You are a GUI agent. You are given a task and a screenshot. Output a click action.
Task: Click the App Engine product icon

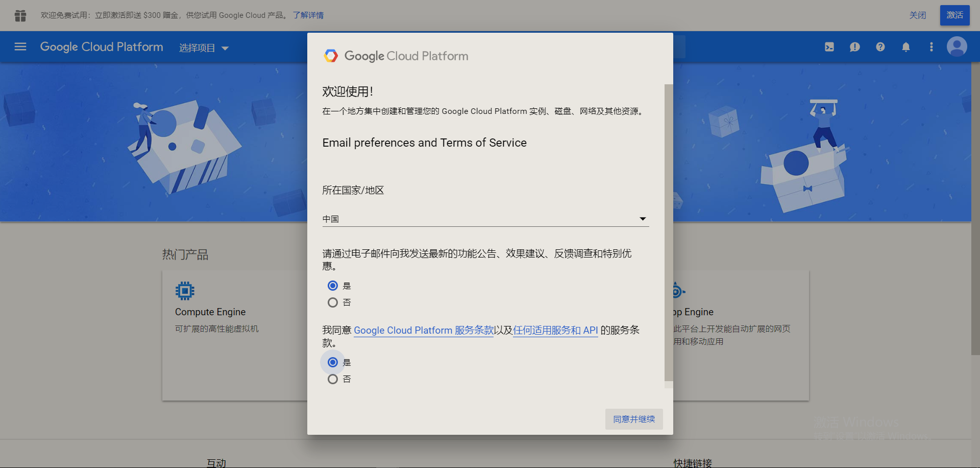678,291
